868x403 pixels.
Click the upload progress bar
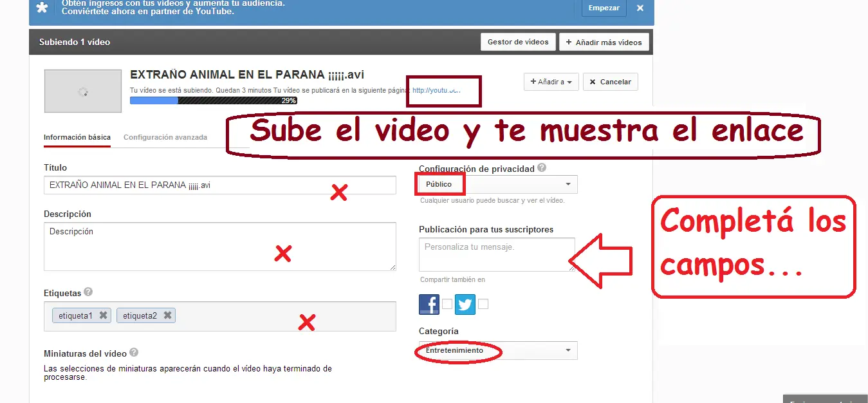[214, 100]
